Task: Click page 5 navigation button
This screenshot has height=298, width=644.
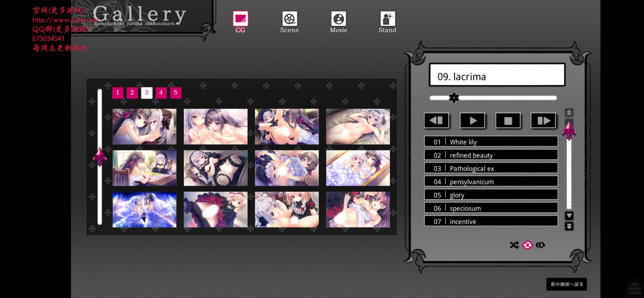Action: click(175, 92)
